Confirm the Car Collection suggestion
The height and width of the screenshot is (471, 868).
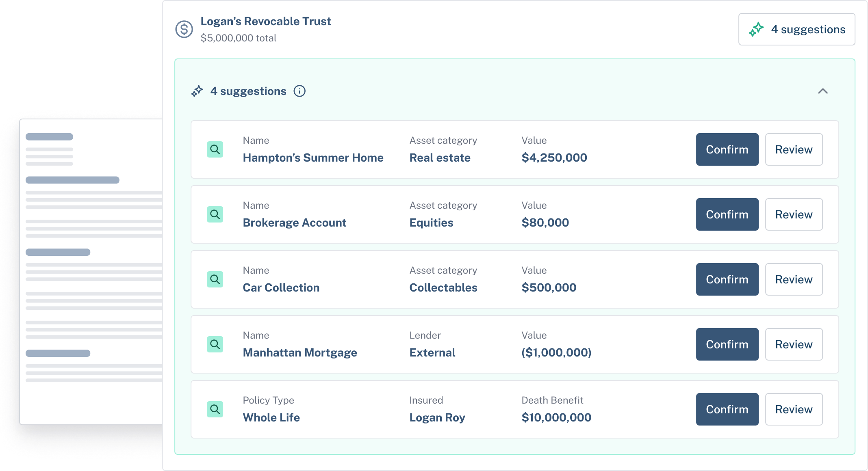(x=727, y=279)
